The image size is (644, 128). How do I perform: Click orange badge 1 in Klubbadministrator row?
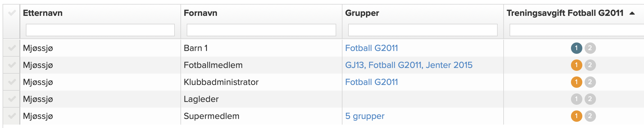point(576,82)
